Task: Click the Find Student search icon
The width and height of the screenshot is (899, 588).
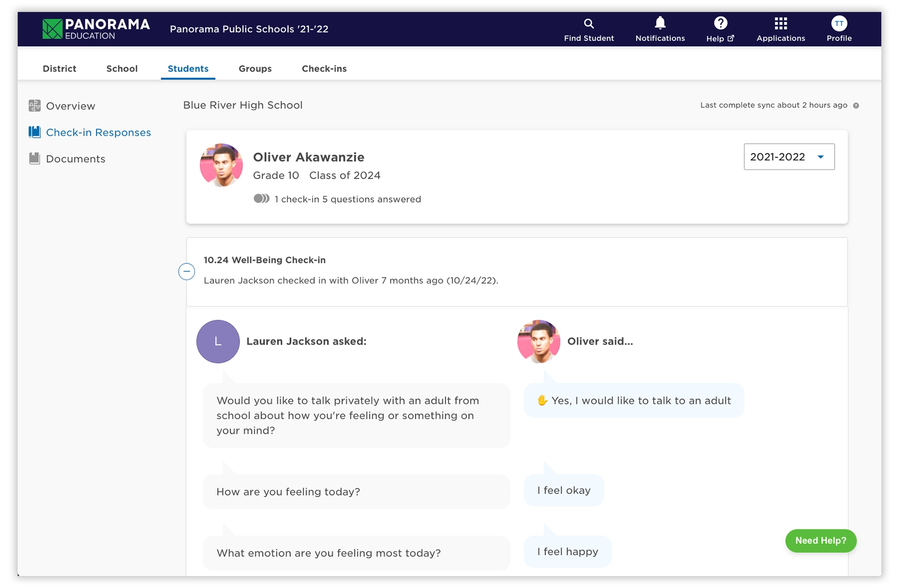Action: (x=588, y=23)
